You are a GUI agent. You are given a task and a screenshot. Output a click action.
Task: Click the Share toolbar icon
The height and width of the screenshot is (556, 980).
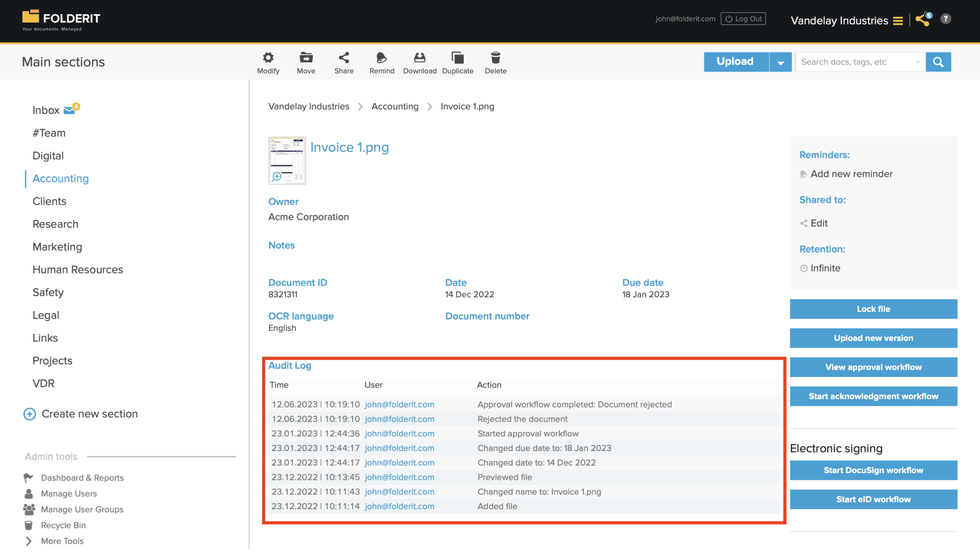(344, 58)
